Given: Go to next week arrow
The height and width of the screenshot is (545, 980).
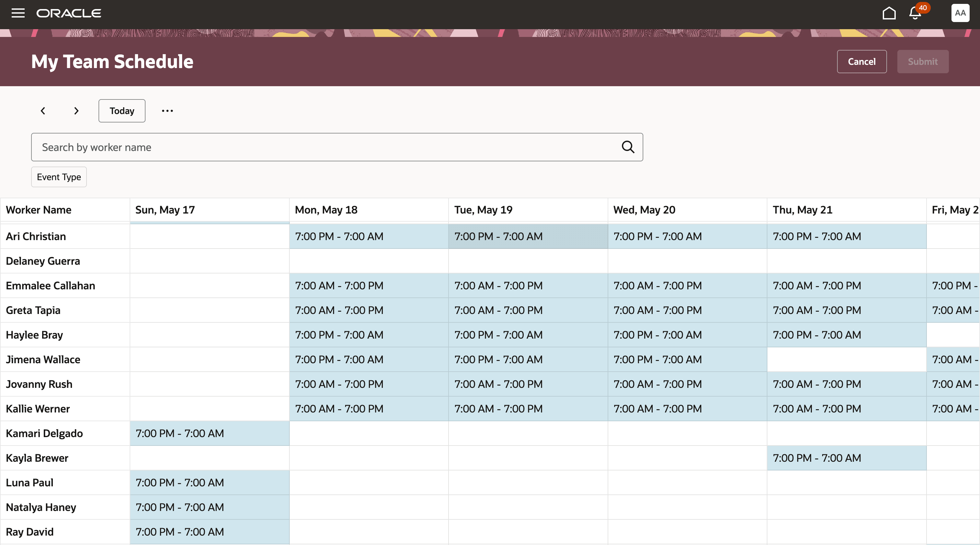Looking at the screenshot, I should (76, 111).
